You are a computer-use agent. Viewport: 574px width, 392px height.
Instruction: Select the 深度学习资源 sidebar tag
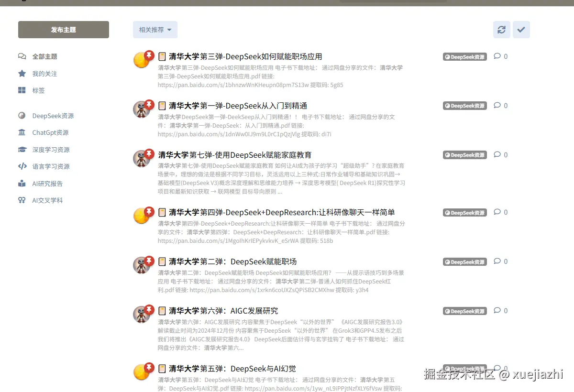point(51,150)
